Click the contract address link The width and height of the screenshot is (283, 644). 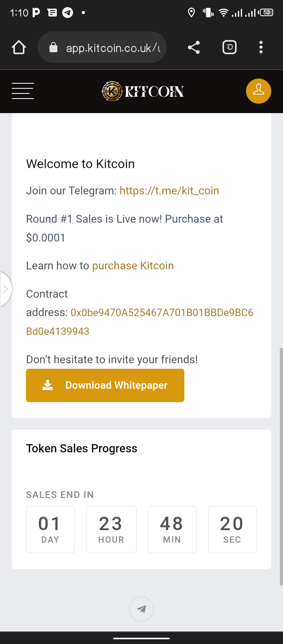162,313
